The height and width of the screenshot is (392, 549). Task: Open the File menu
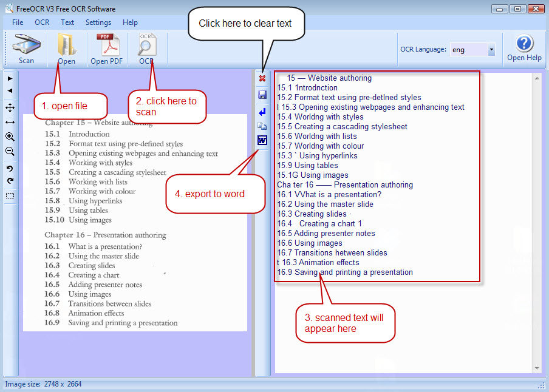pyautogui.click(x=18, y=22)
